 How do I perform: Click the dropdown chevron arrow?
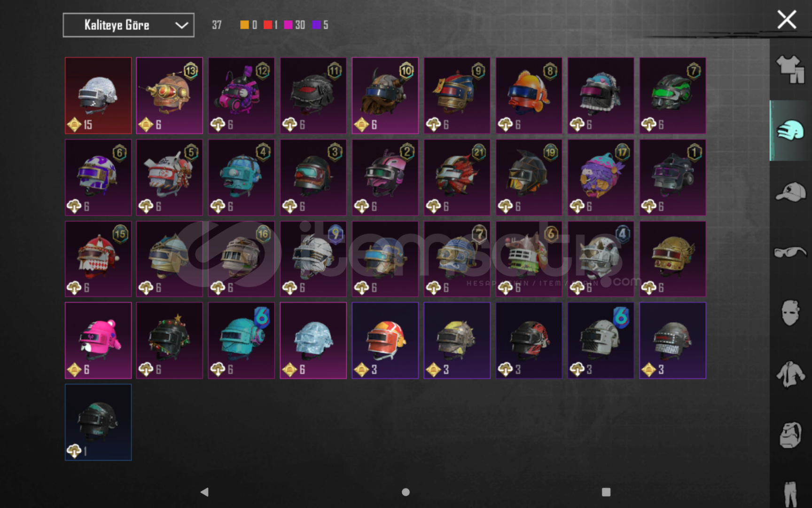coord(182,25)
